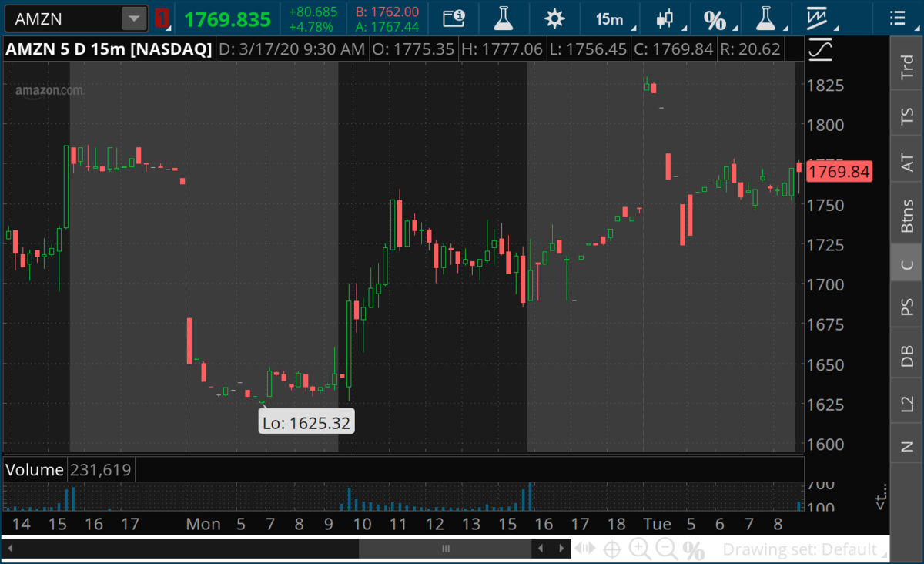
Task: Click the scrollbar far-left arrow
Action: tap(12, 549)
